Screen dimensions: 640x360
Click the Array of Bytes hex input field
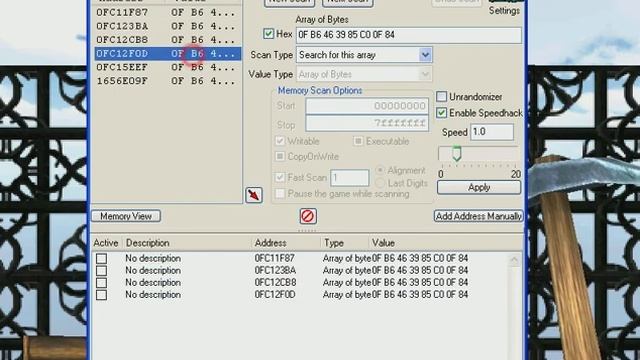pos(409,35)
